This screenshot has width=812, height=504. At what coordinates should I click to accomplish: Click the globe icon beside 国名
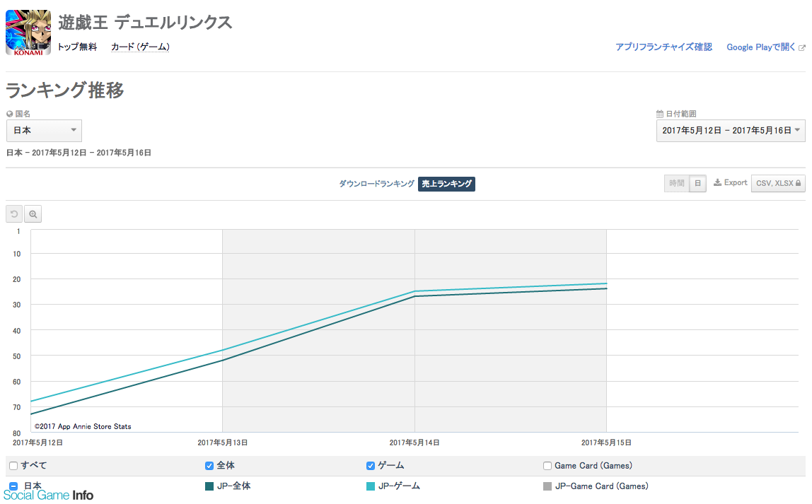pyautogui.click(x=9, y=114)
